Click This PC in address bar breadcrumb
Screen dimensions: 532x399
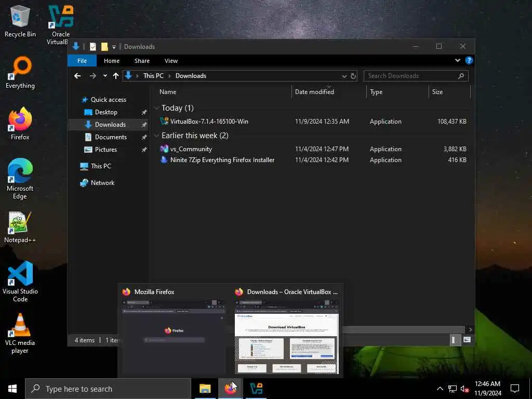153,76
